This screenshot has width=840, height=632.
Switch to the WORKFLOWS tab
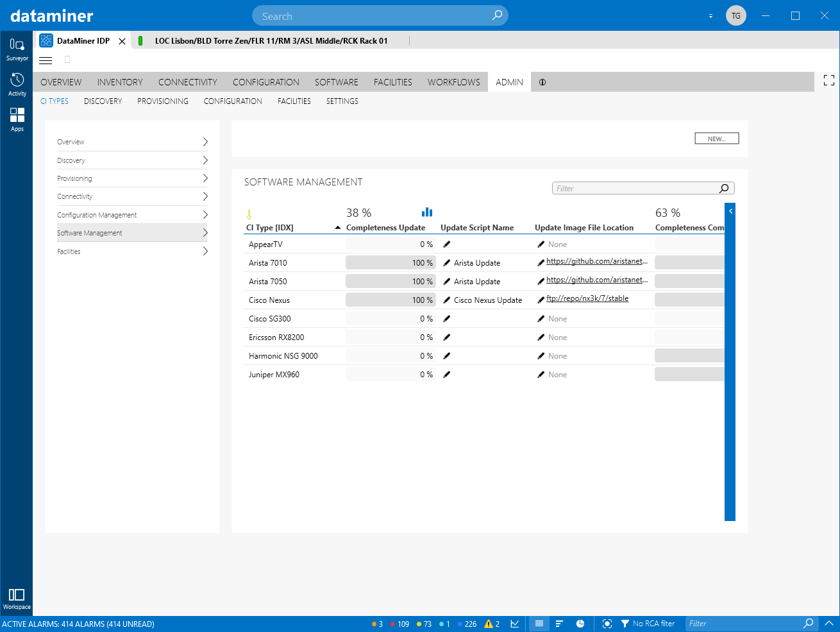(x=454, y=82)
